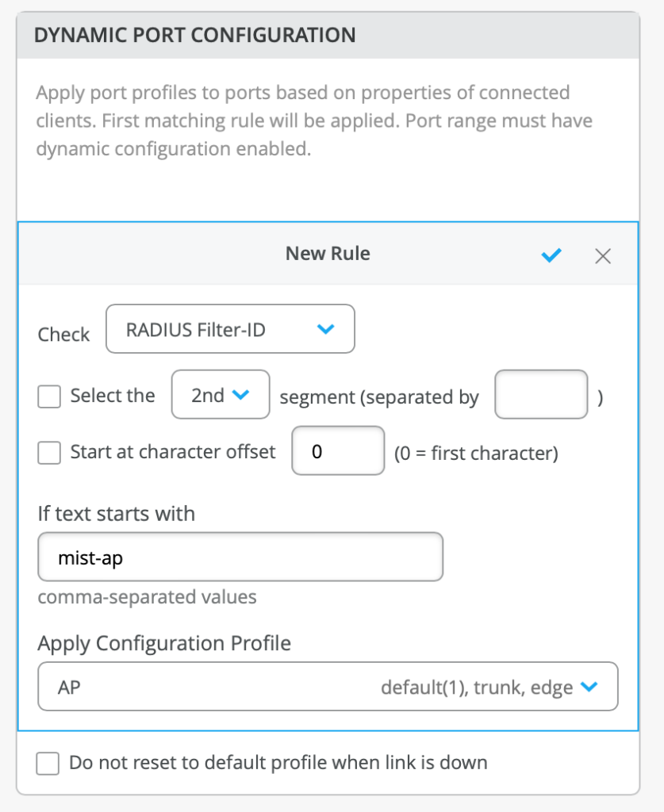Screen dimensions: 664x812
Task: Click the character offset field showing 0
Action: 338,451
